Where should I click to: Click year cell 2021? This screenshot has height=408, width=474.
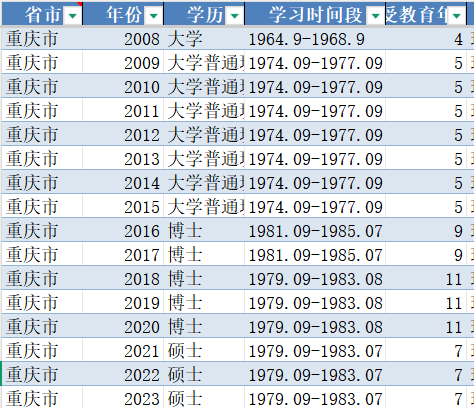[x=123, y=350]
